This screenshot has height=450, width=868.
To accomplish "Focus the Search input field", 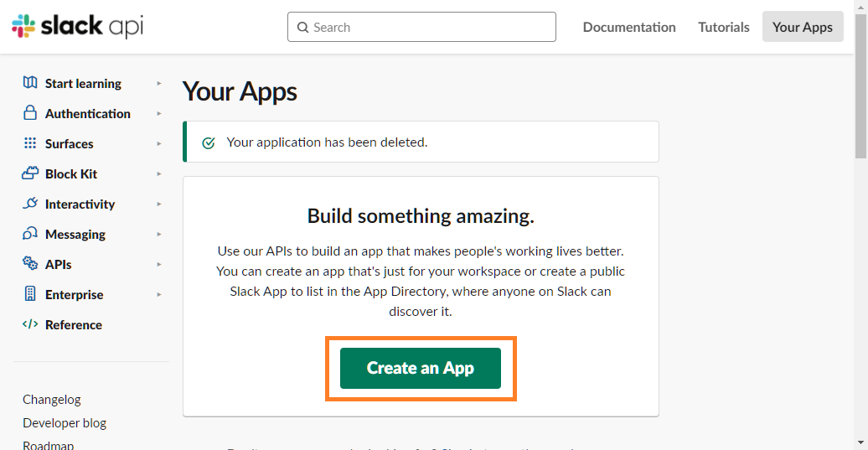I will pos(421,27).
